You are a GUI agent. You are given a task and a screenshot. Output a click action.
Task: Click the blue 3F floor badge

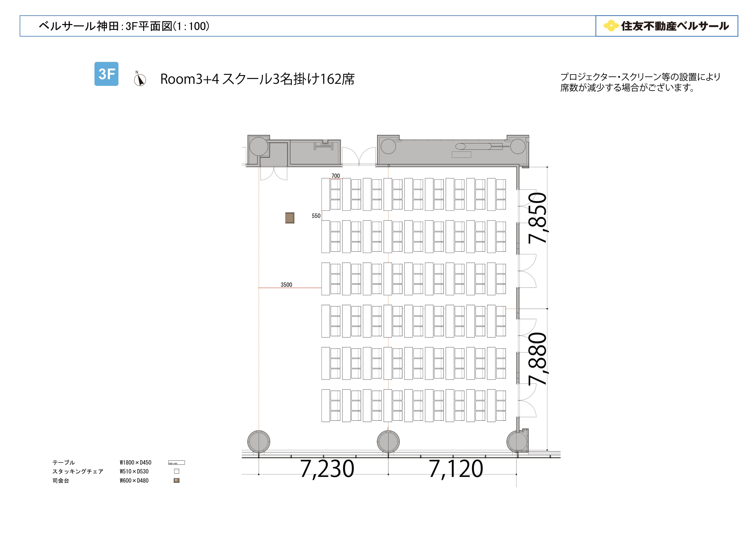tap(106, 74)
